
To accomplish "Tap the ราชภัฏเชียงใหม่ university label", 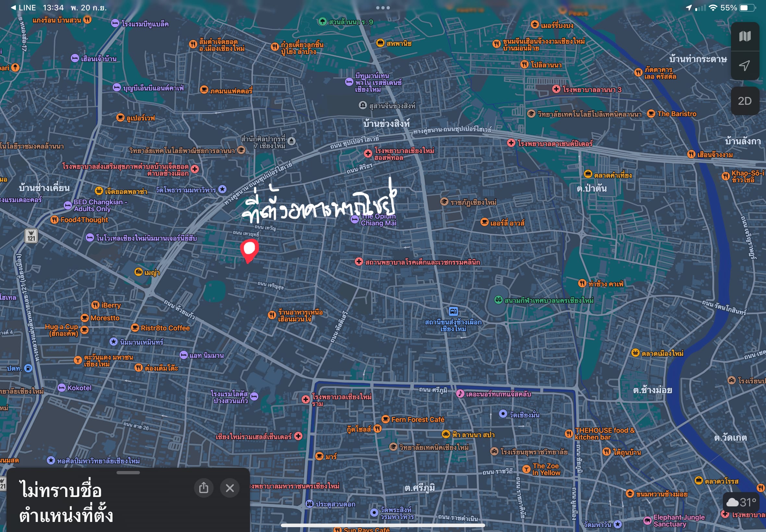I will 473,202.
